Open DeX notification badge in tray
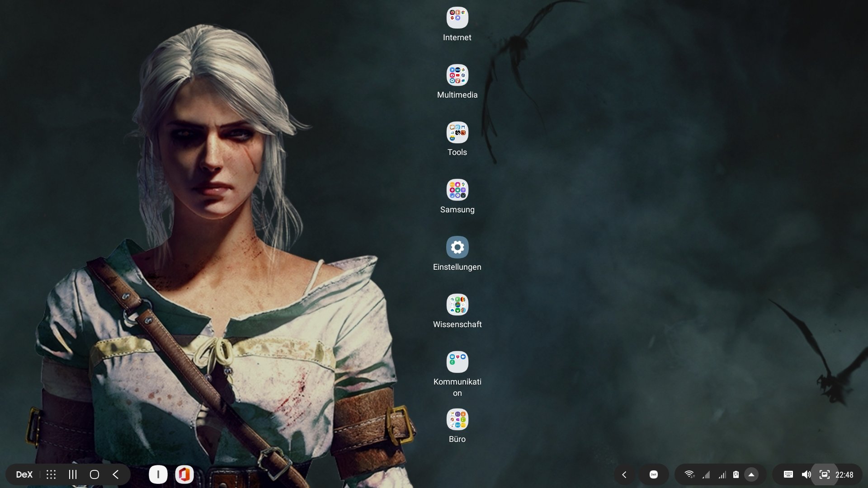 coord(654,474)
